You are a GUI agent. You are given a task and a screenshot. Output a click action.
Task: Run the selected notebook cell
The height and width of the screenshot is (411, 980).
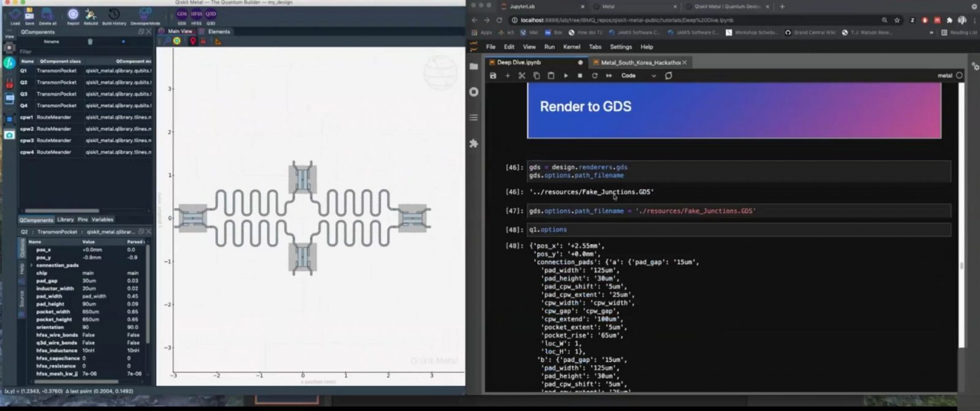point(565,76)
